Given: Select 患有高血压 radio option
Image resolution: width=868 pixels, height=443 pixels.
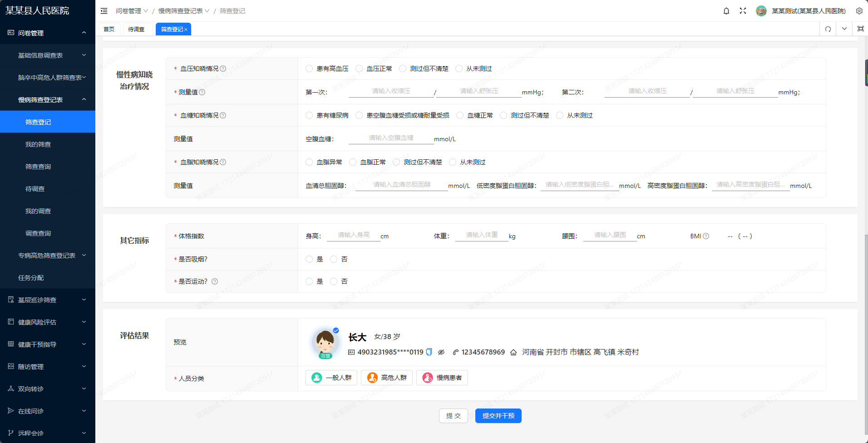Looking at the screenshot, I should pos(309,69).
